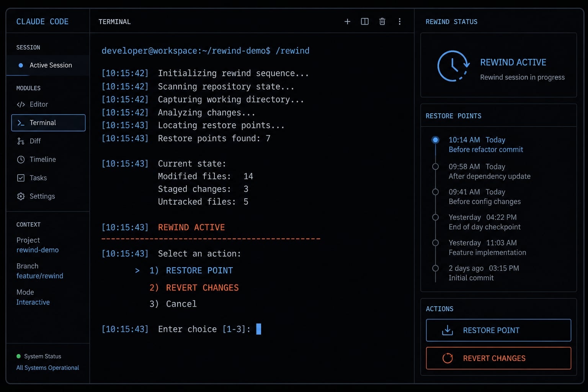Viewport: 588px width, 392px height.
Task: Select Yesterday 04:22 PM restore point marker
Action: pyautogui.click(x=435, y=217)
